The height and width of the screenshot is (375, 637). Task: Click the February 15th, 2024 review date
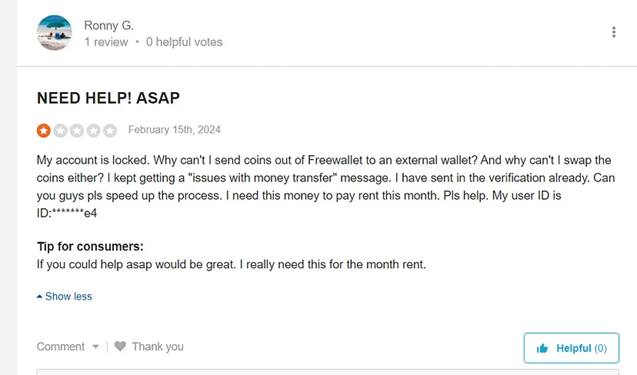pyautogui.click(x=174, y=130)
